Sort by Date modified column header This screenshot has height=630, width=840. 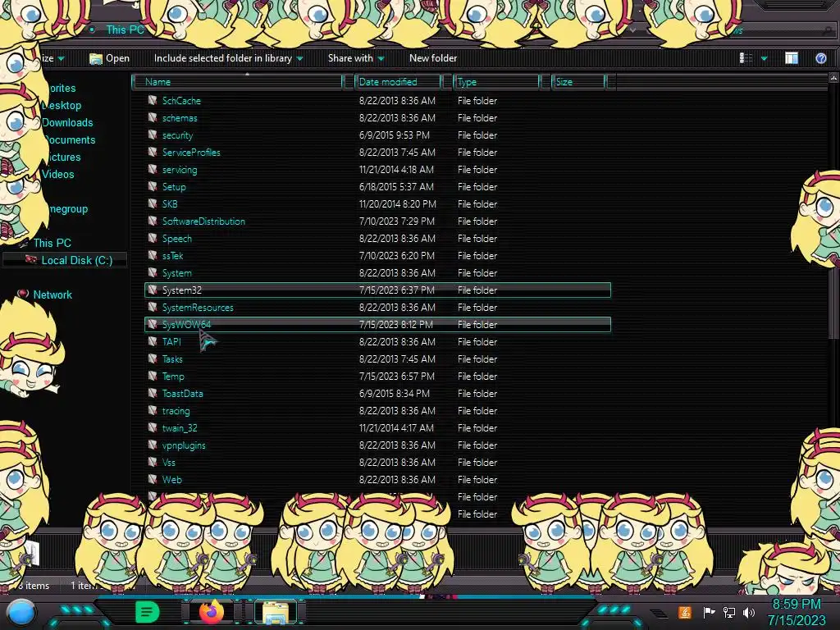399,81
